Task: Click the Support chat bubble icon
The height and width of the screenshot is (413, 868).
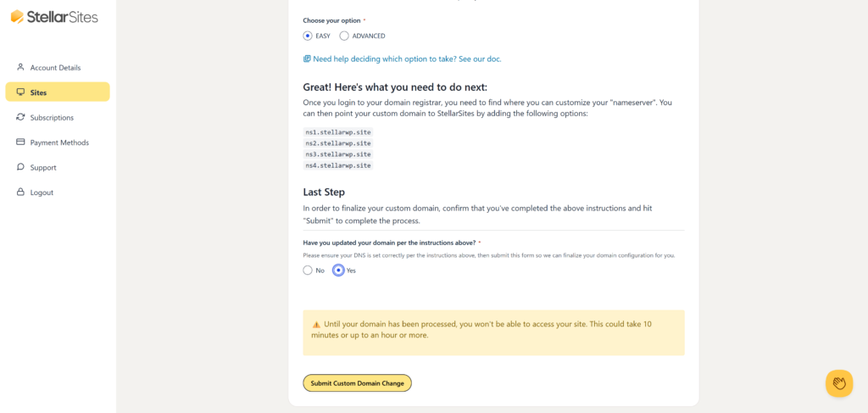Action: click(x=20, y=167)
